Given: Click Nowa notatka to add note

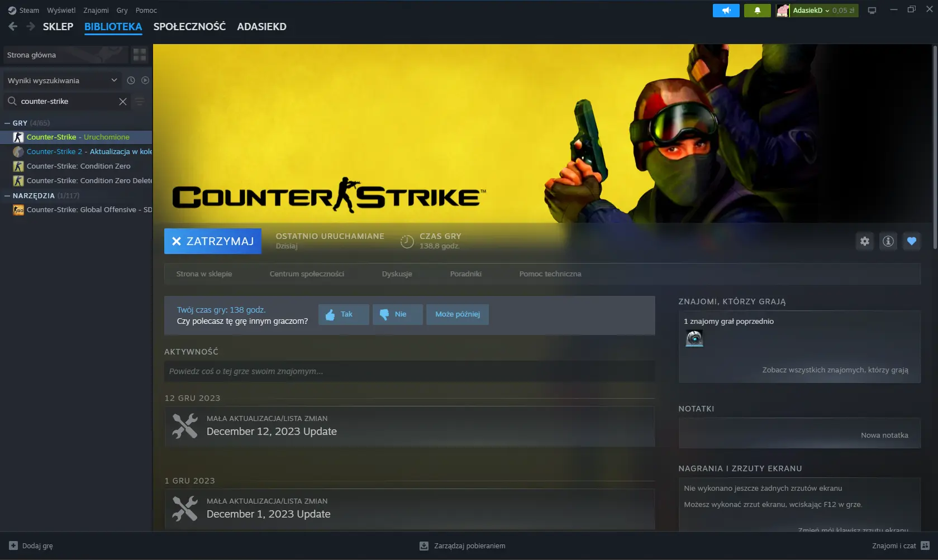Looking at the screenshot, I should coord(884,435).
